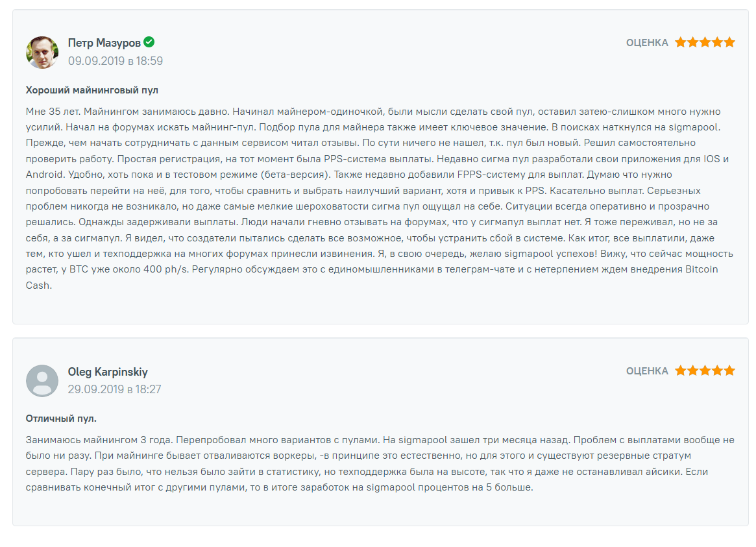Screen dimensions: 756x547
Task: Click the text body of Петр Мазуров's review
Action: tap(380, 199)
